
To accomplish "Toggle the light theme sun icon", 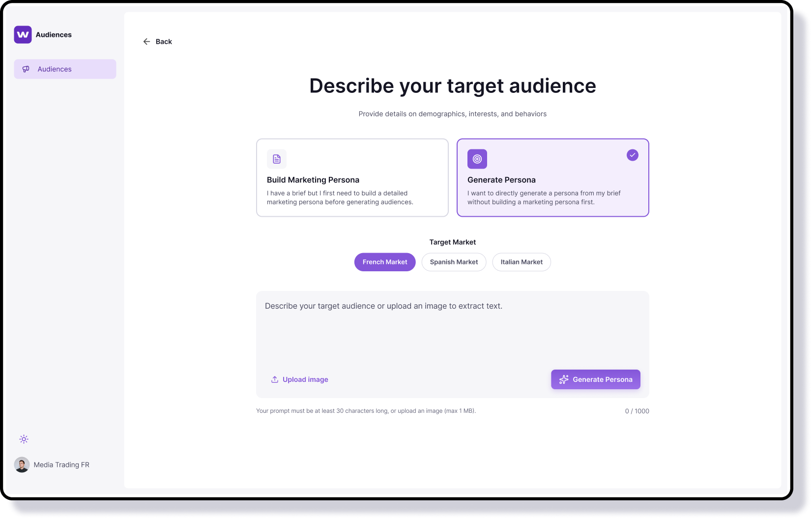I will (24, 439).
